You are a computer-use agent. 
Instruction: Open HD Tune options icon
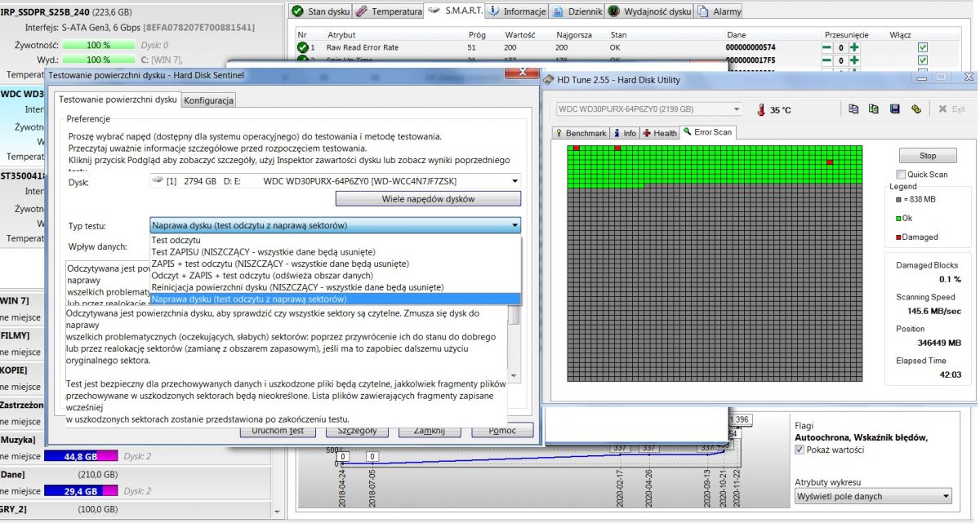click(915, 109)
